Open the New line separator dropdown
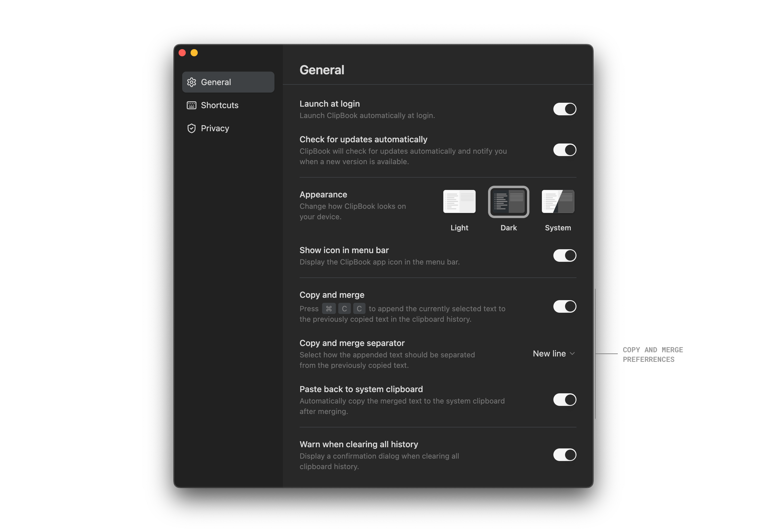767x532 pixels. [554, 353]
